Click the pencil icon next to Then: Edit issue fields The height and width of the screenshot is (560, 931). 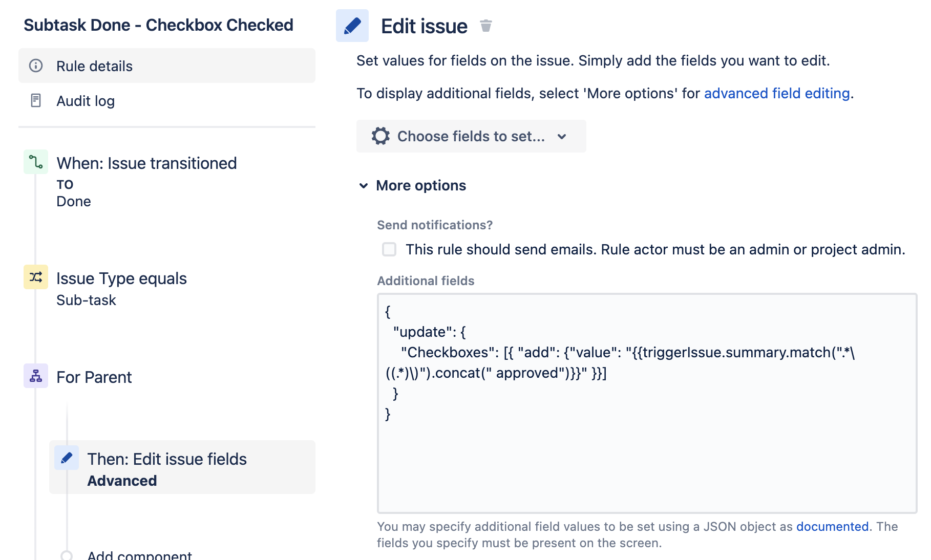tap(67, 458)
